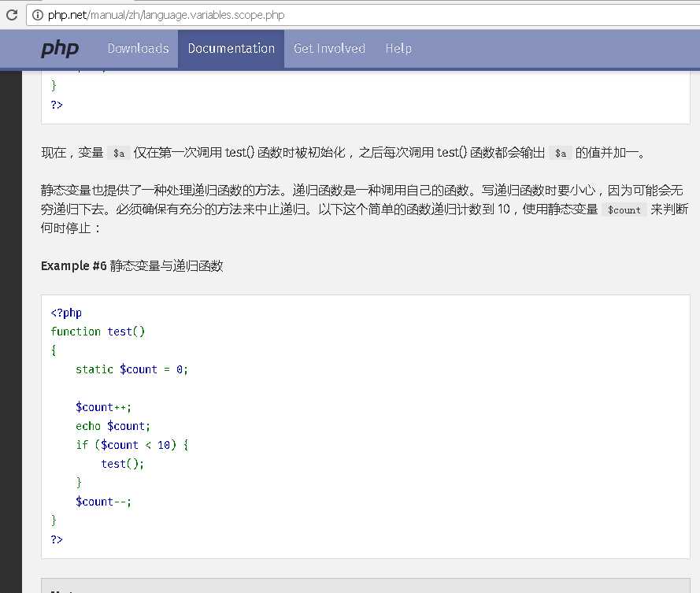Open the Downloads menu item
Viewport: 700px width, 593px height.
point(139,48)
